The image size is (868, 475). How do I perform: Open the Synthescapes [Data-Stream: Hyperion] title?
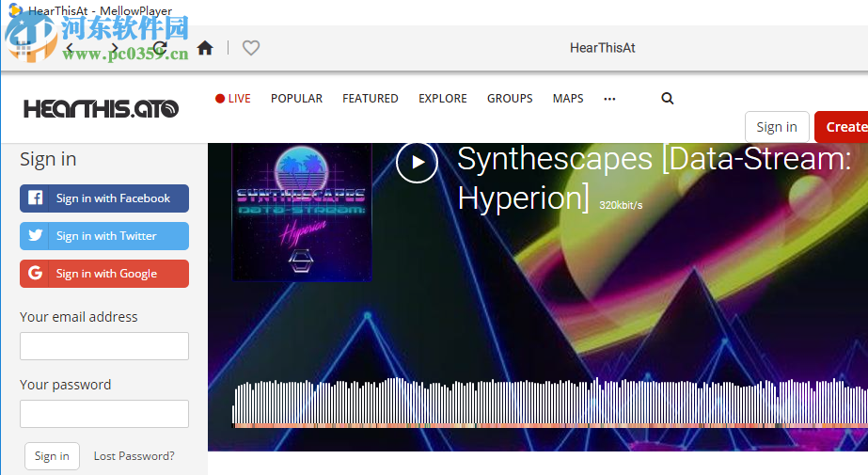(x=654, y=178)
